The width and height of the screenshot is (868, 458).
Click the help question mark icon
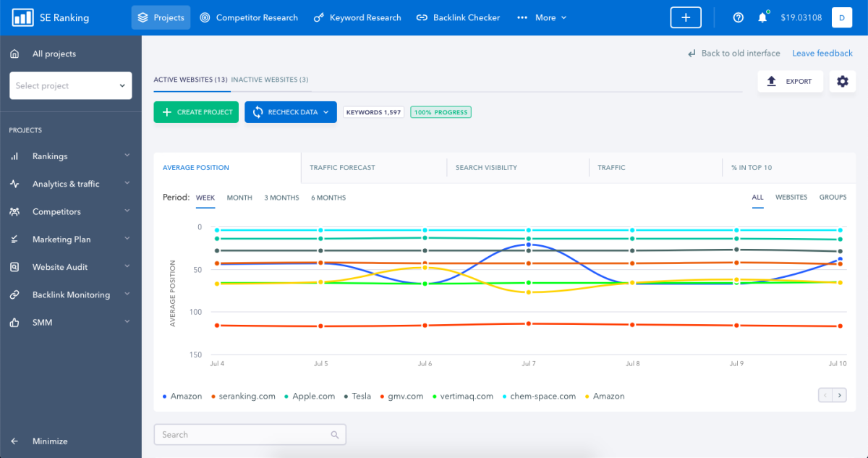(738, 17)
